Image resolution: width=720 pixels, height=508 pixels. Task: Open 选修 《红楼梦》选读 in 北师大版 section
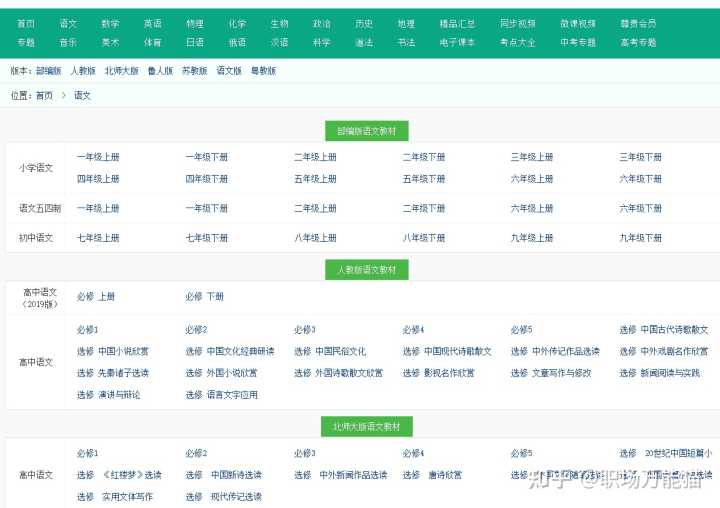click(119, 475)
